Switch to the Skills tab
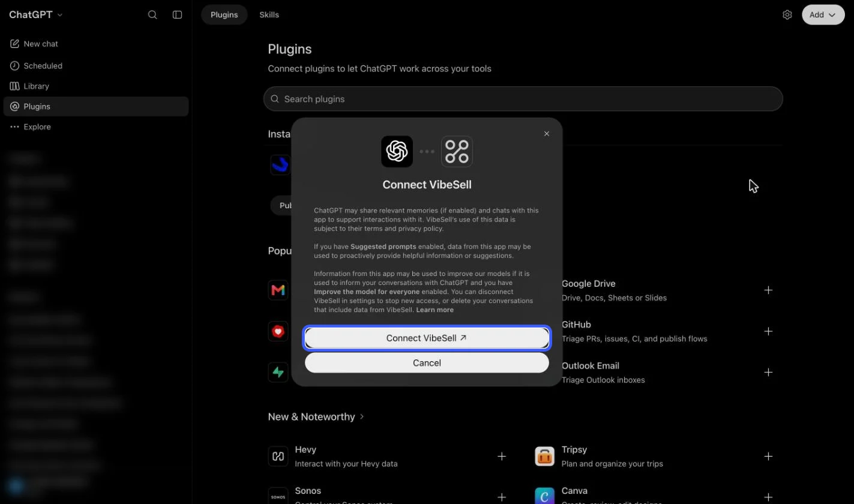The width and height of the screenshot is (854, 504). (x=269, y=14)
